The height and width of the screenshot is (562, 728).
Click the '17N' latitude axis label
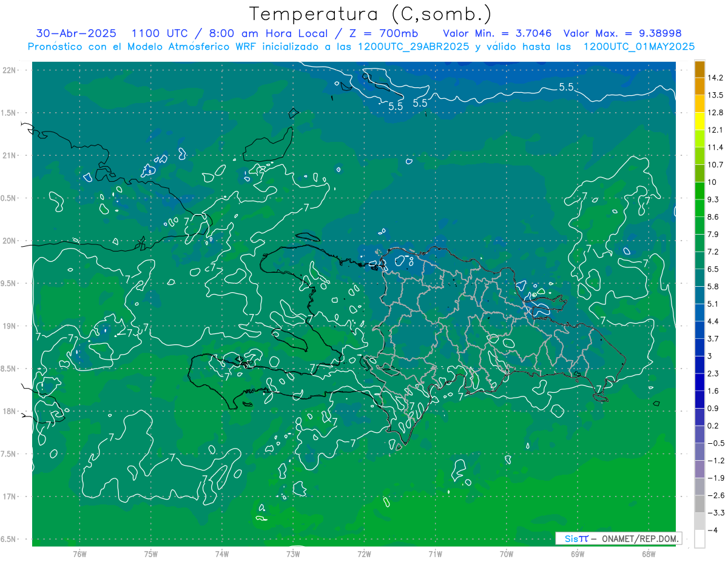click(9, 497)
